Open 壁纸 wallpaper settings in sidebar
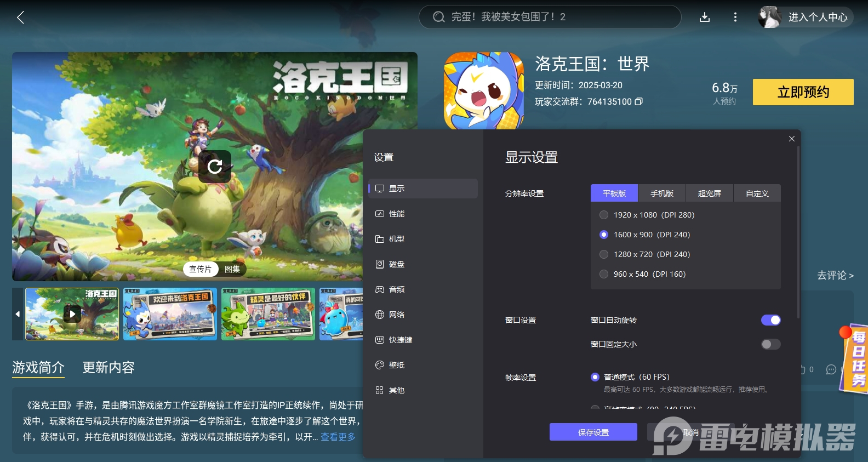The image size is (868, 462). click(x=423, y=365)
